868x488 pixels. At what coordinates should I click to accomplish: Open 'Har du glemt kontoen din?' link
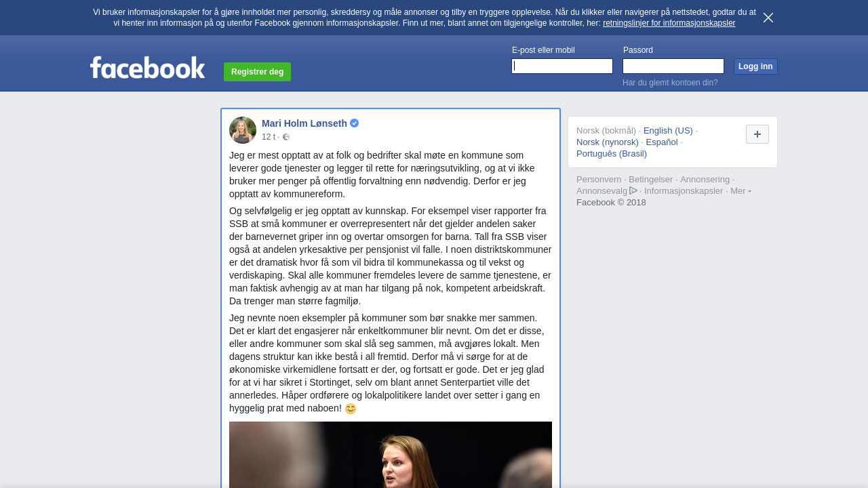tap(670, 83)
